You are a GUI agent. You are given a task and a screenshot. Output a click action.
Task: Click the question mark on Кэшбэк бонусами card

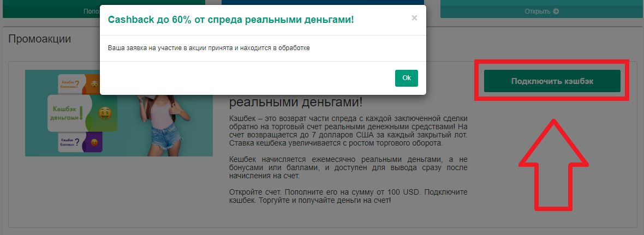83,84
